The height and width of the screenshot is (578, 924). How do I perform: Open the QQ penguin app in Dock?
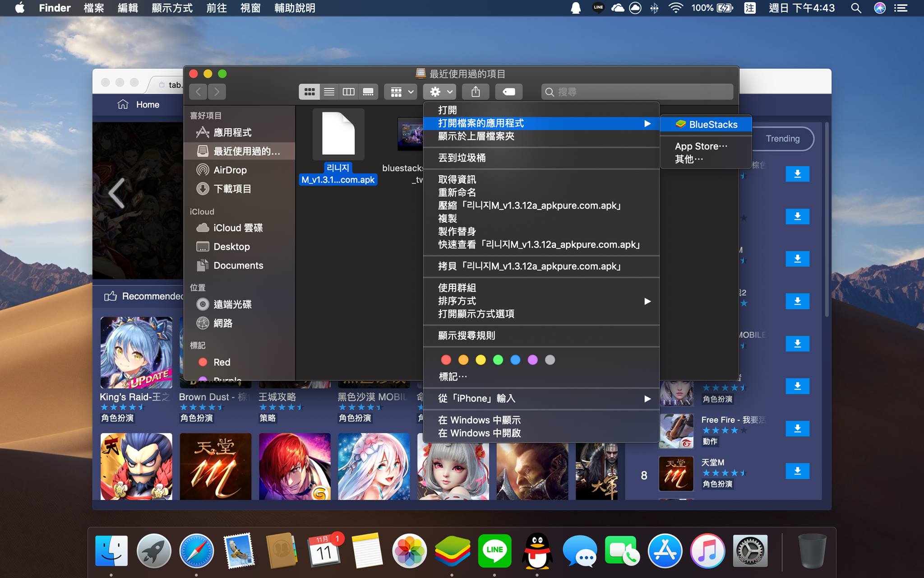tap(537, 551)
